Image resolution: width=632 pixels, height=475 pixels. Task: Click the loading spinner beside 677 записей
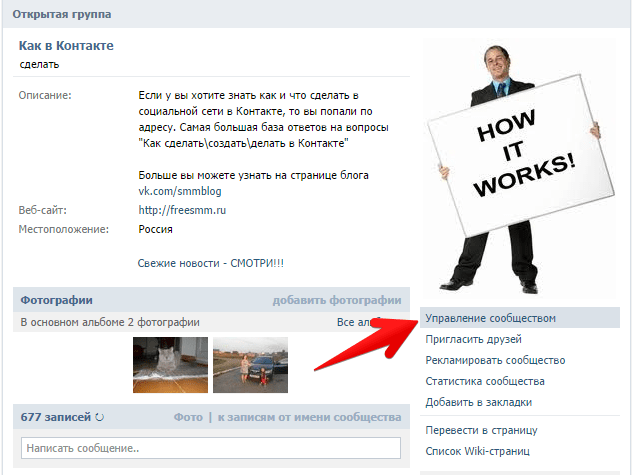pyautogui.click(x=100, y=417)
